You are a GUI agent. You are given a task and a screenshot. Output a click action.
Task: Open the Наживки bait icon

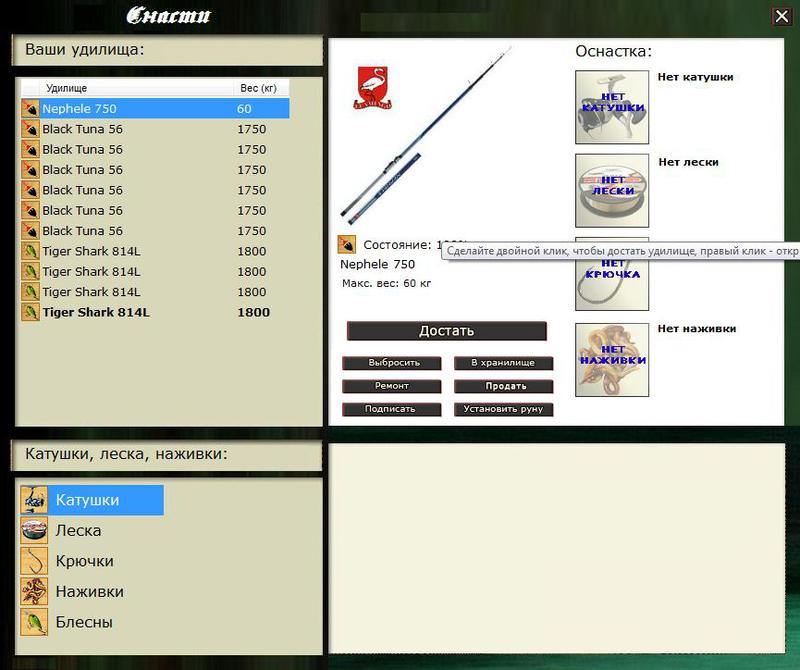tap(34, 591)
